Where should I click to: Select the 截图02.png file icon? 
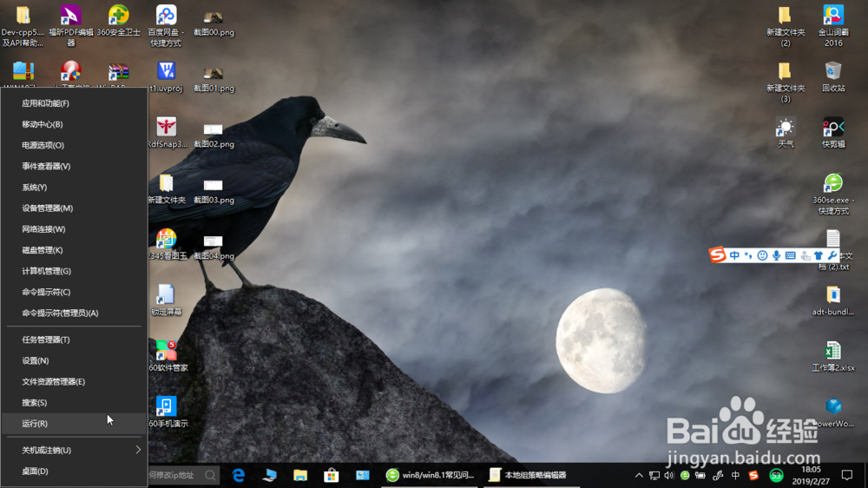tap(214, 135)
